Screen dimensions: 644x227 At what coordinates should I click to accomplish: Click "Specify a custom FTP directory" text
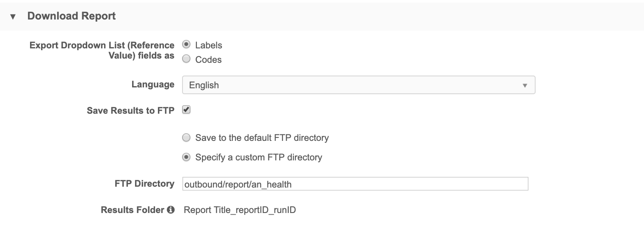coord(258,157)
